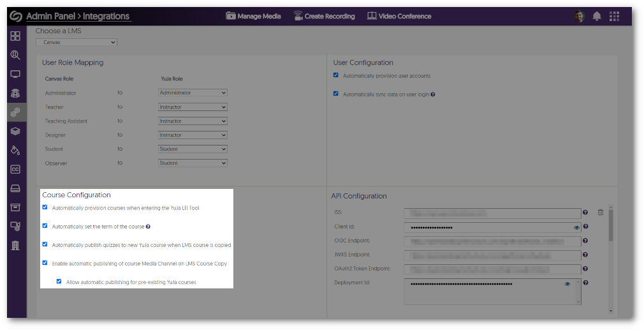Image resolution: width=644 pixels, height=330 pixels.
Task: Click the user profile avatar
Action: tap(579, 16)
